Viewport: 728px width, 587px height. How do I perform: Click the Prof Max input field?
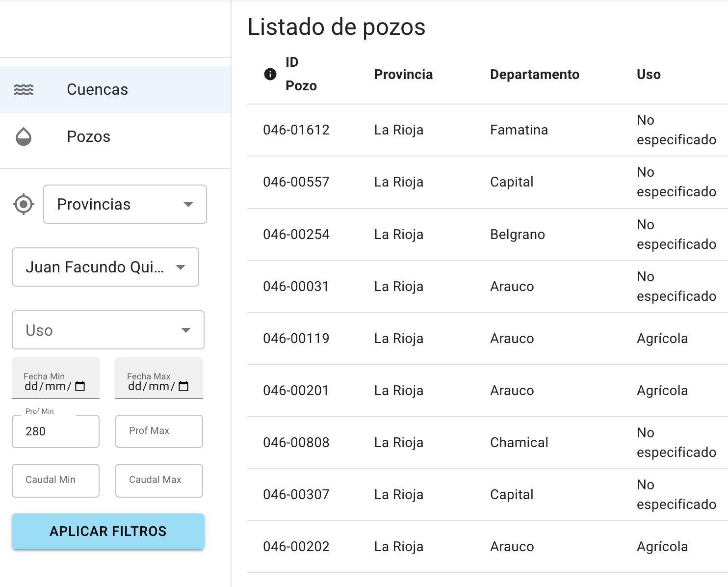159,431
